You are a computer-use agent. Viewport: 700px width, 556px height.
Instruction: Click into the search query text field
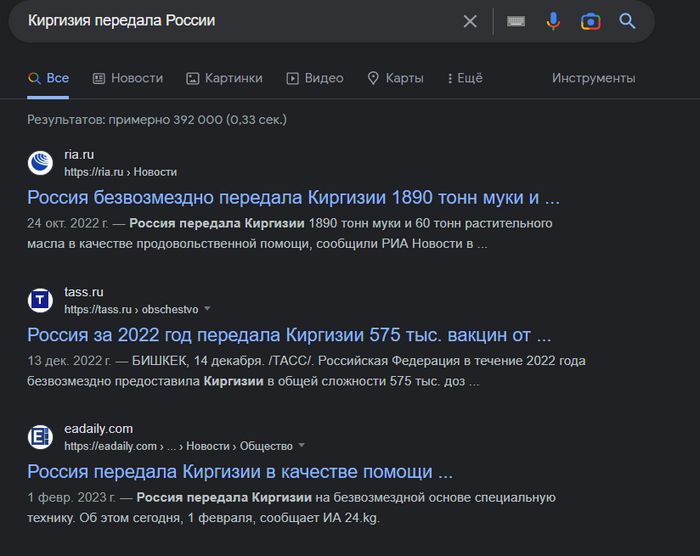pyautogui.click(x=230, y=21)
